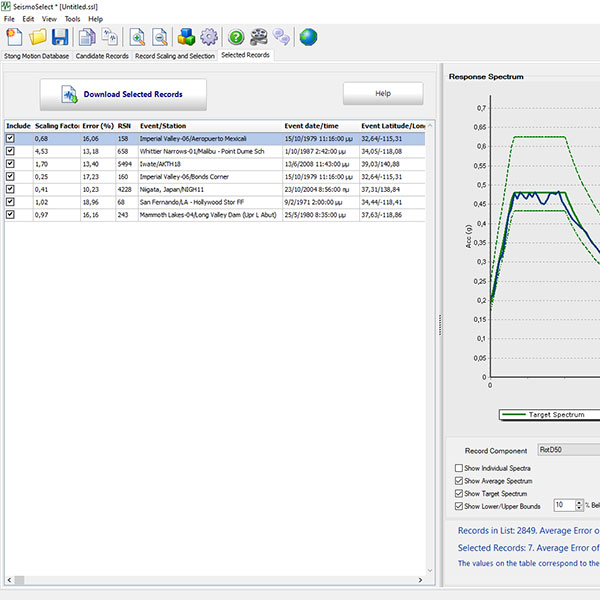The width and height of the screenshot is (600, 600).
Task: Open a project with the folder icon
Action: click(x=38, y=37)
